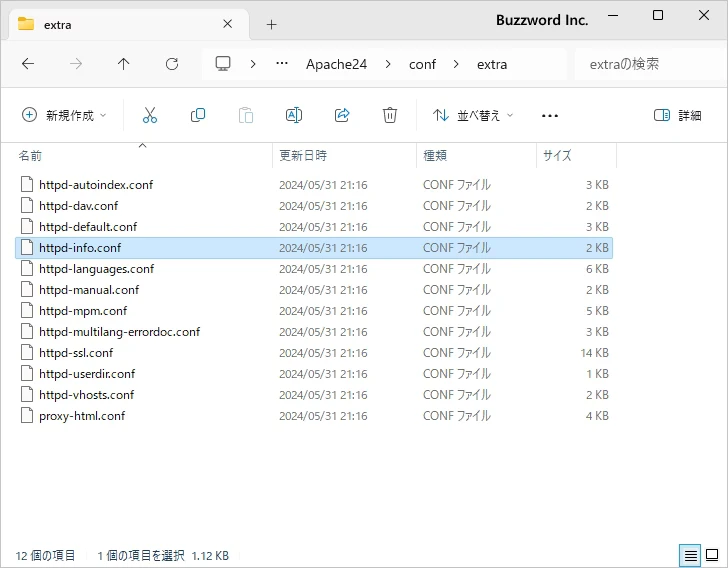
Task: Click the Copy icon in toolbar
Action: point(198,115)
